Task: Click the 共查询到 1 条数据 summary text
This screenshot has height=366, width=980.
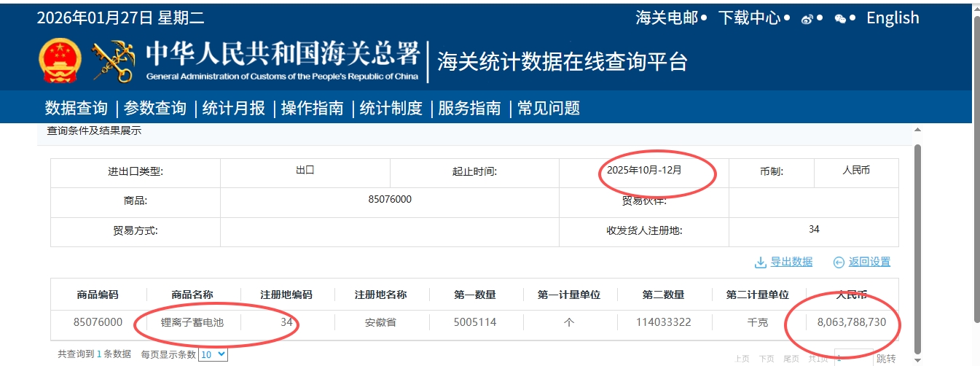Action: point(95,354)
